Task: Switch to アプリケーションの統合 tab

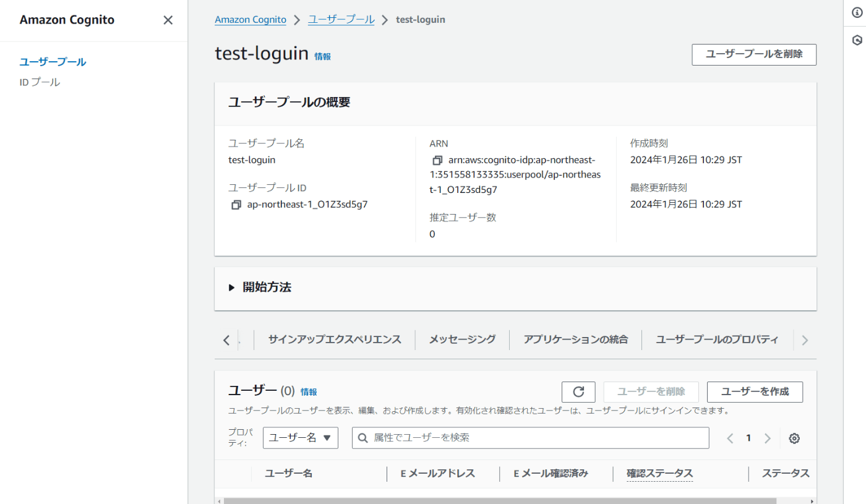Action: 575,340
